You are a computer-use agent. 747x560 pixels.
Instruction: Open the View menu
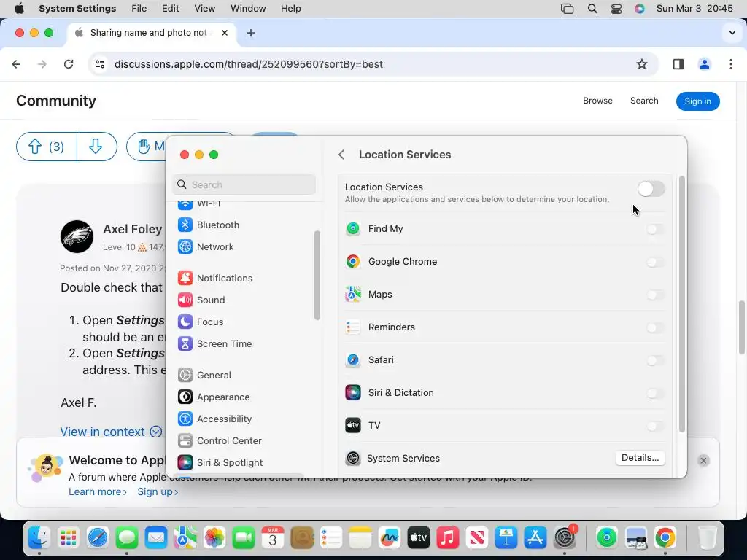[205, 9]
